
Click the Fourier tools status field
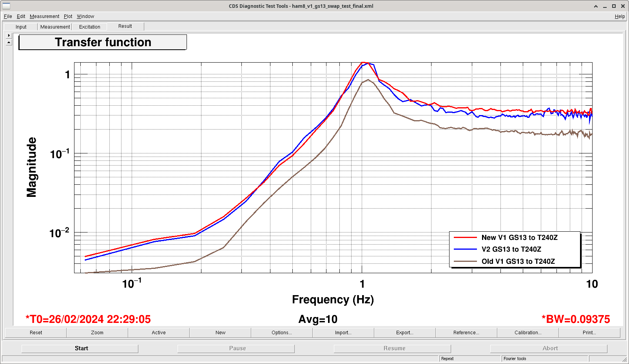click(x=545, y=359)
